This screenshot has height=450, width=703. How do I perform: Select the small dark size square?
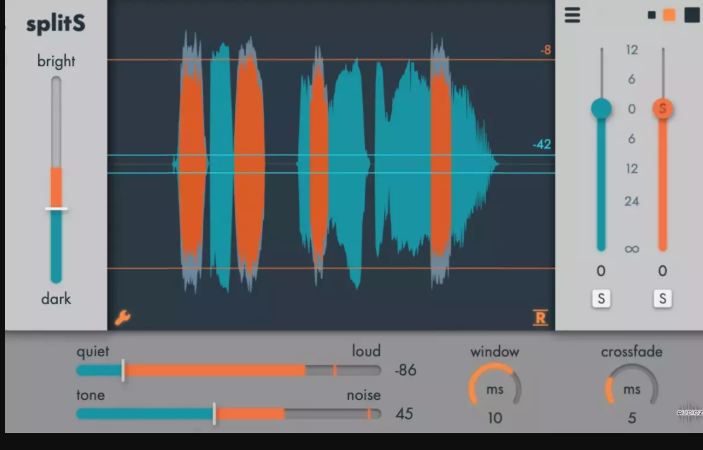tap(652, 15)
